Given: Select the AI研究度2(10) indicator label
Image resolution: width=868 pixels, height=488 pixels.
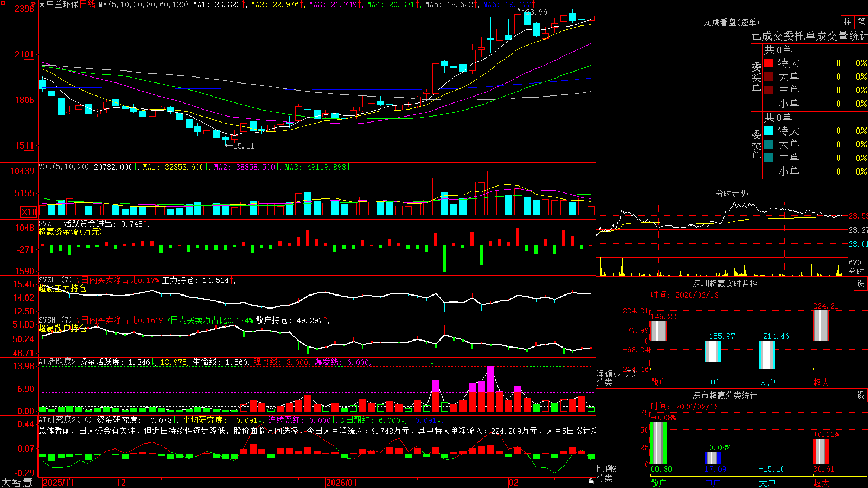Looking at the screenshot, I should point(65,420).
